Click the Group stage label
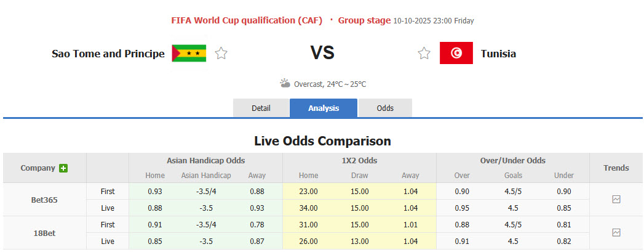Screen dimensions: 644x252 click(364, 20)
